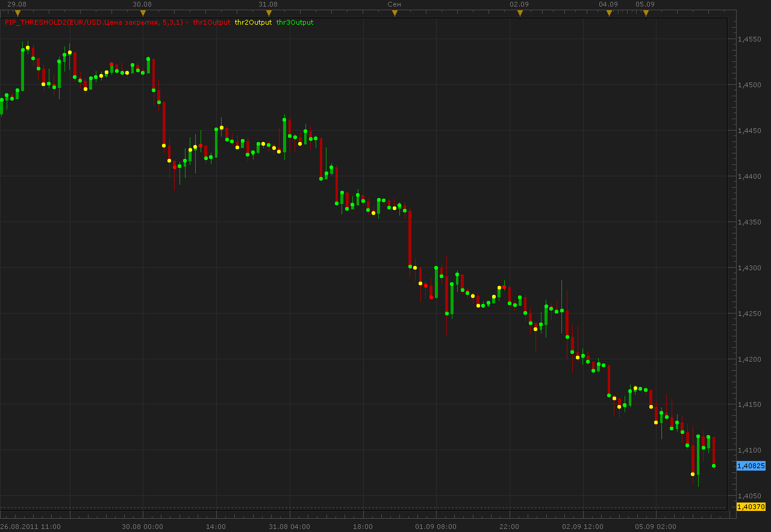Click the blue current price tag 1,40825
The image size is (771, 532).
[751, 466]
